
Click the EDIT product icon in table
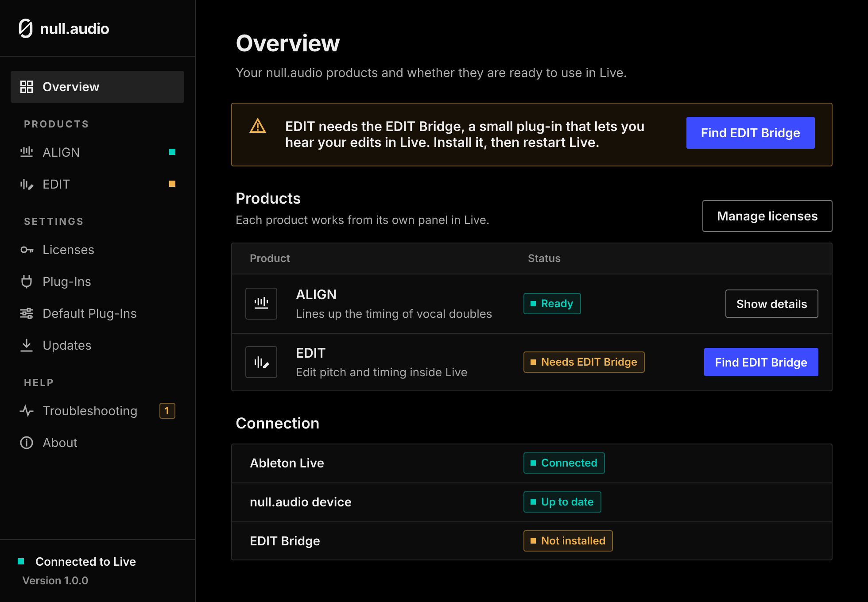(x=261, y=362)
